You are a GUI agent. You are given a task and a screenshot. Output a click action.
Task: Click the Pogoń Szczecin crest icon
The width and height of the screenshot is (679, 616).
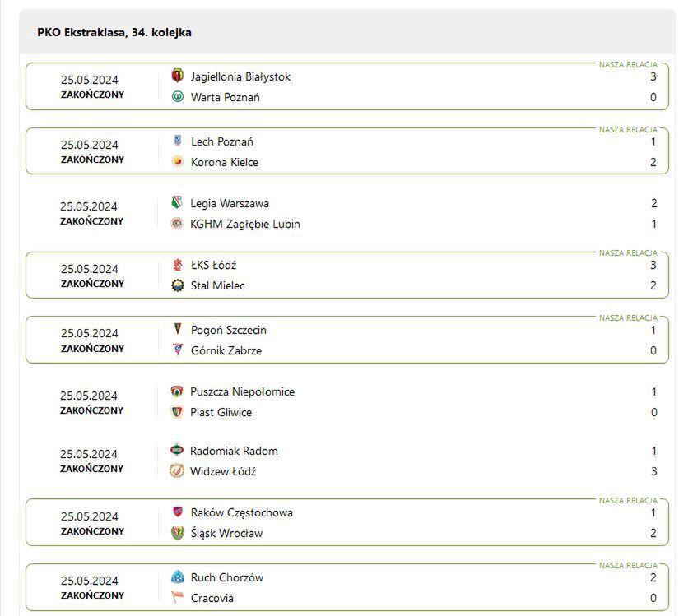click(x=177, y=330)
